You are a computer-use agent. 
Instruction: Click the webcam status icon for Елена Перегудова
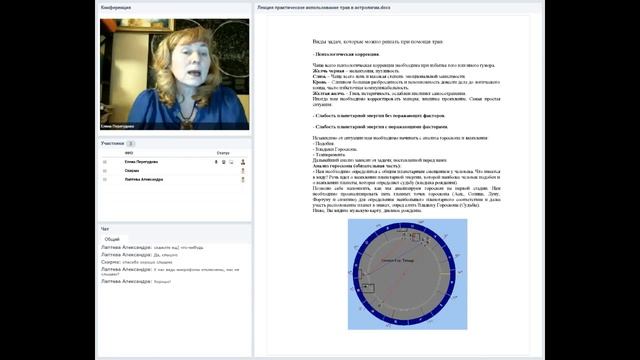224,162
